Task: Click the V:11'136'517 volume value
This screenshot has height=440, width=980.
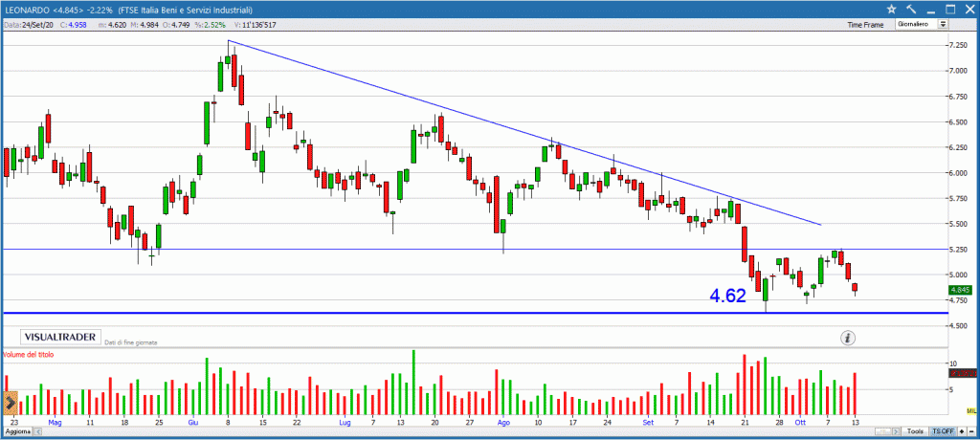Action: (254, 25)
